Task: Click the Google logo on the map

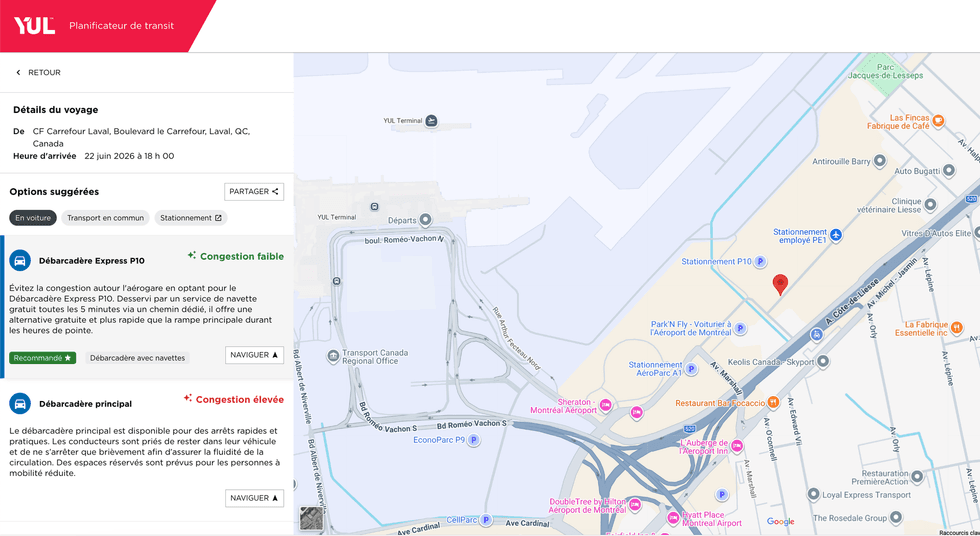Action: click(781, 522)
